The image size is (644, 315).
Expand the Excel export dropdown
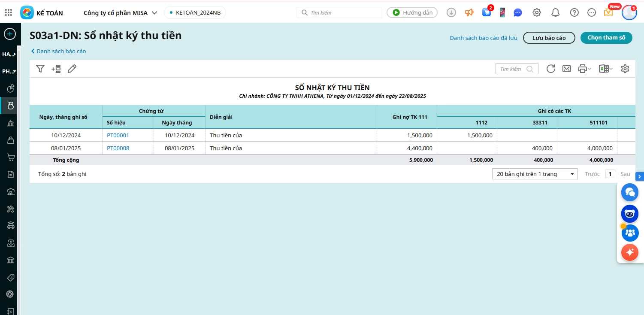pyautogui.click(x=605, y=69)
